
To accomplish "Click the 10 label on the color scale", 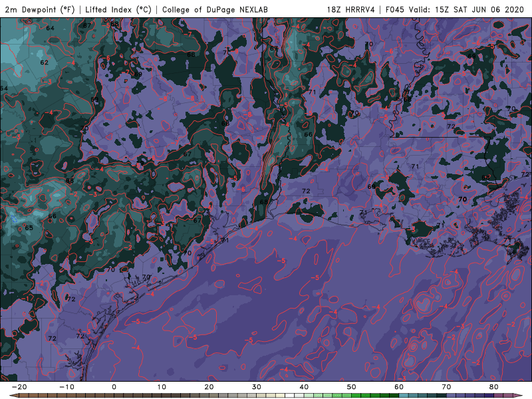I will pos(162,387).
